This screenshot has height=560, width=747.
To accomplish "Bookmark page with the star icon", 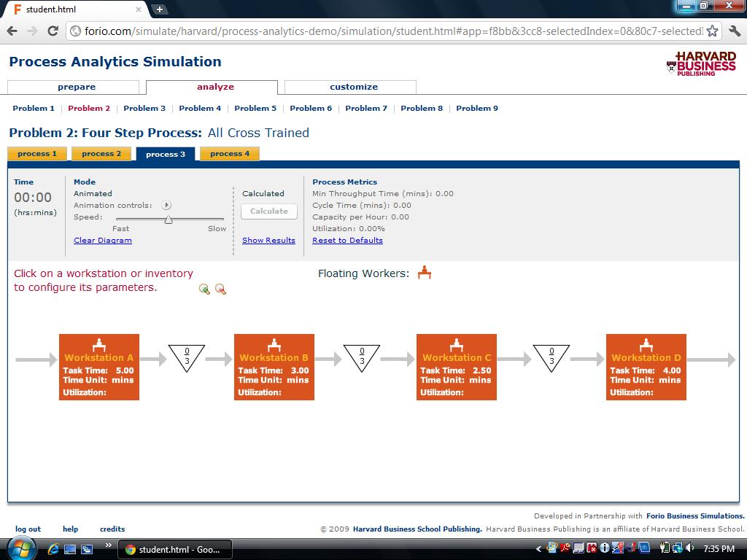I will click(x=712, y=31).
